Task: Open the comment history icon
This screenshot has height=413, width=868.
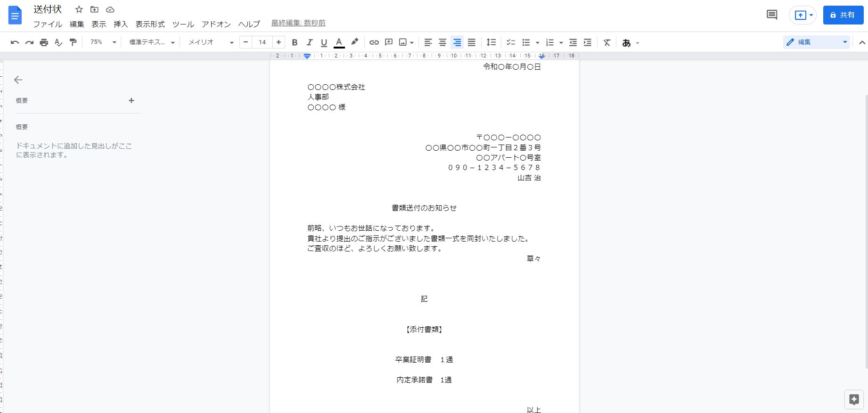Action: point(771,15)
